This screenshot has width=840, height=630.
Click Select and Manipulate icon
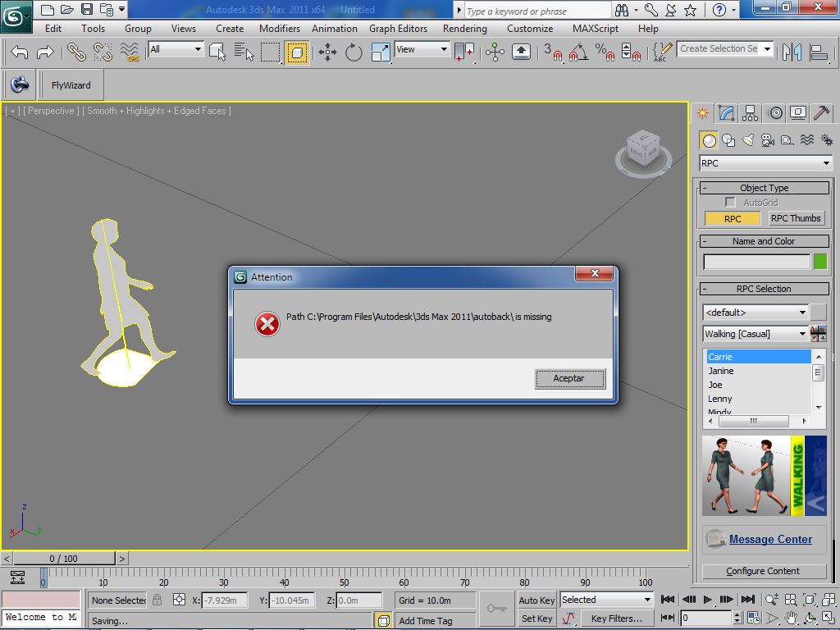click(495, 52)
